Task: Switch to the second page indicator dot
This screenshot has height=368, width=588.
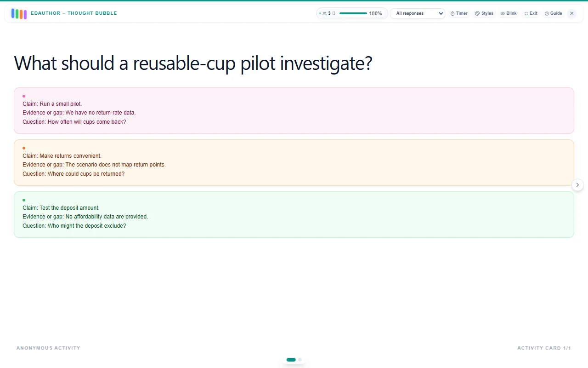Action: click(300, 360)
